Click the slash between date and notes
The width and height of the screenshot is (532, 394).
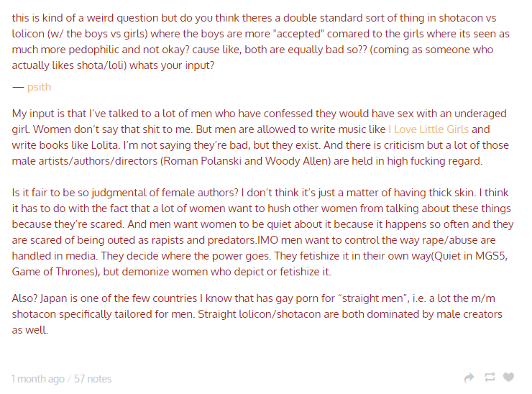pyautogui.click(x=69, y=379)
